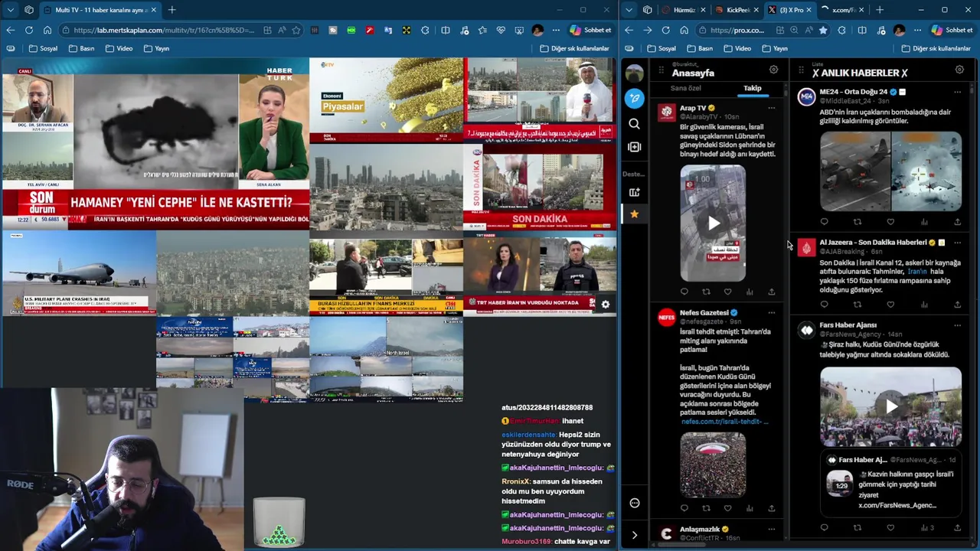
Task: Open the user profile avatar in X Pro sidebar
Action: pyautogui.click(x=634, y=73)
